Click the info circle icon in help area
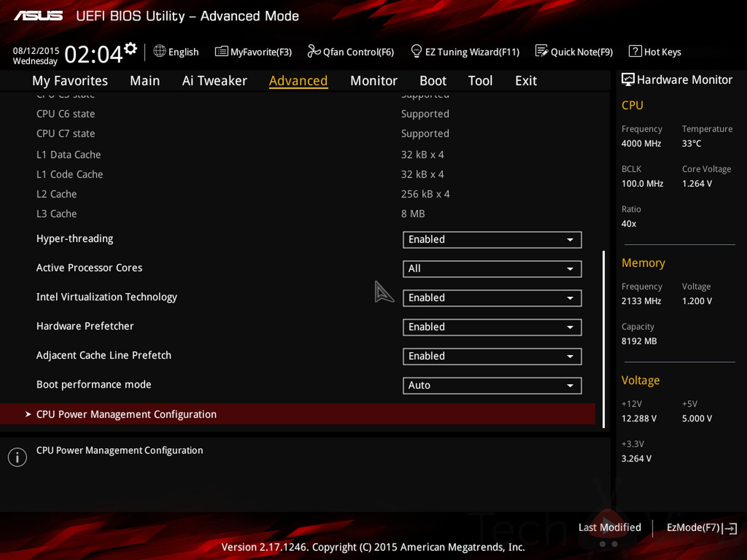This screenshot has width=747, height=560. click(17, 457)
